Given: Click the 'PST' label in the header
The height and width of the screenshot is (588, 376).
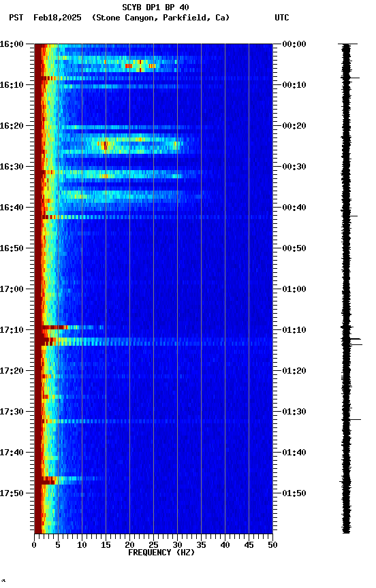Looking at the screenshot, I should coord(16,18).
